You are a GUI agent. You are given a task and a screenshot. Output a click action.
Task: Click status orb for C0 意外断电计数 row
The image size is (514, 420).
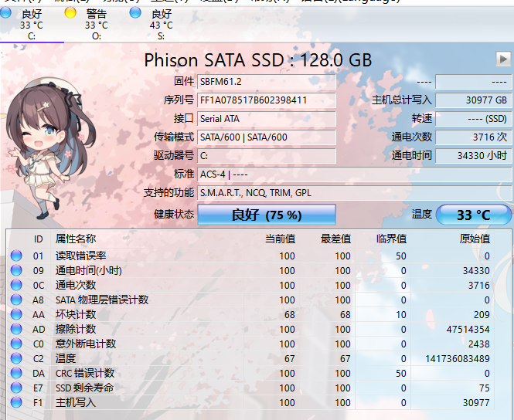(16, 344)
